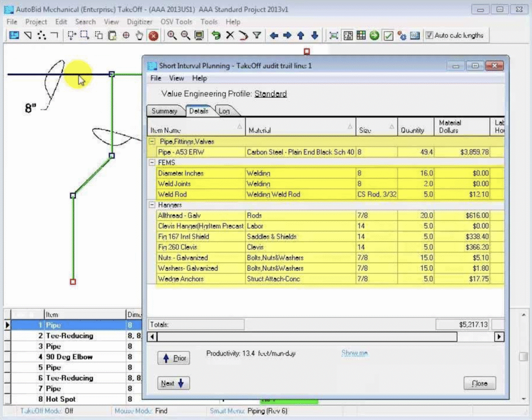Select the 90 Deg Elbow row
The width and height of the screenshot is (532, 420).
(76, 357)
